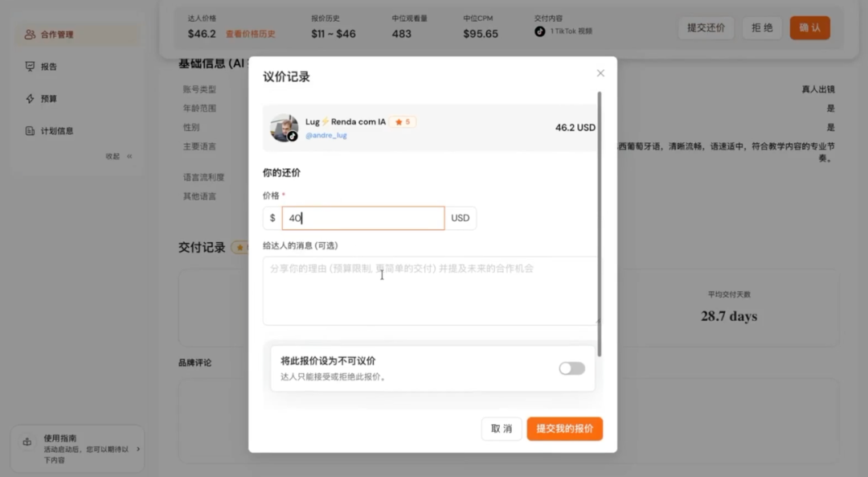
Task: Click 查看价格历史 link
Action: (x=250, y=34)
